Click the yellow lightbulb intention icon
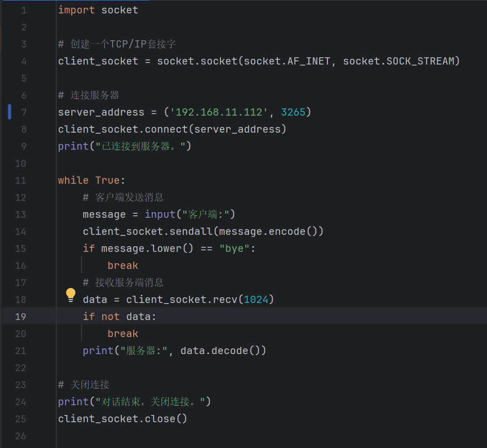The image size is (487, 448). (71, 295)
